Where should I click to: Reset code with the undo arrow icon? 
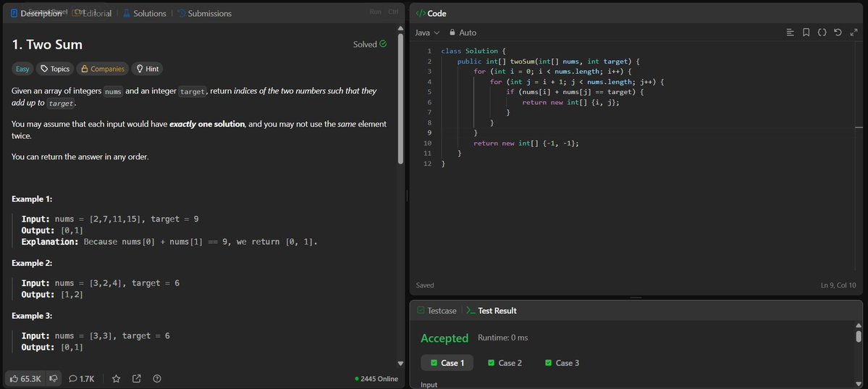point(838,33)
